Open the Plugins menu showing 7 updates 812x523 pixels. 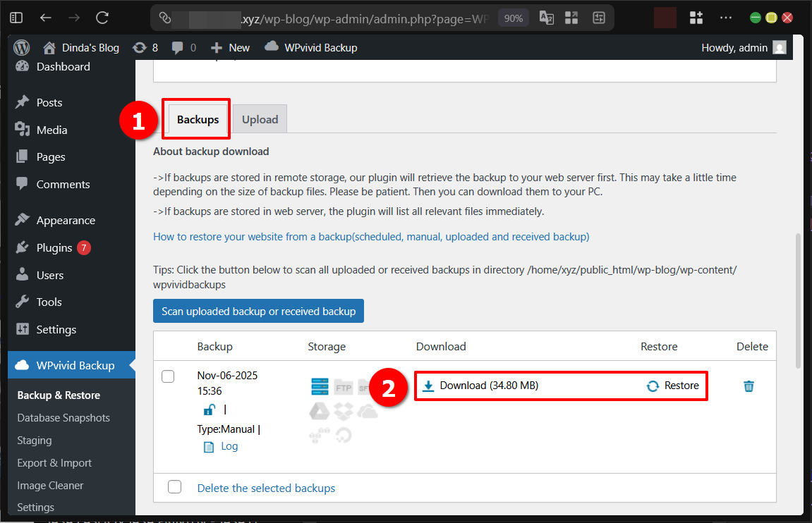[x=54, y=247]
